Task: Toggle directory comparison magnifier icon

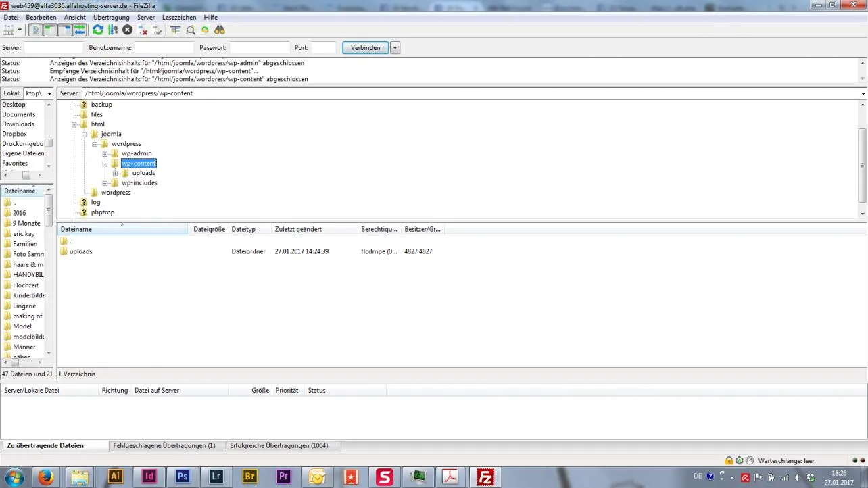Action: coord(191,30)
